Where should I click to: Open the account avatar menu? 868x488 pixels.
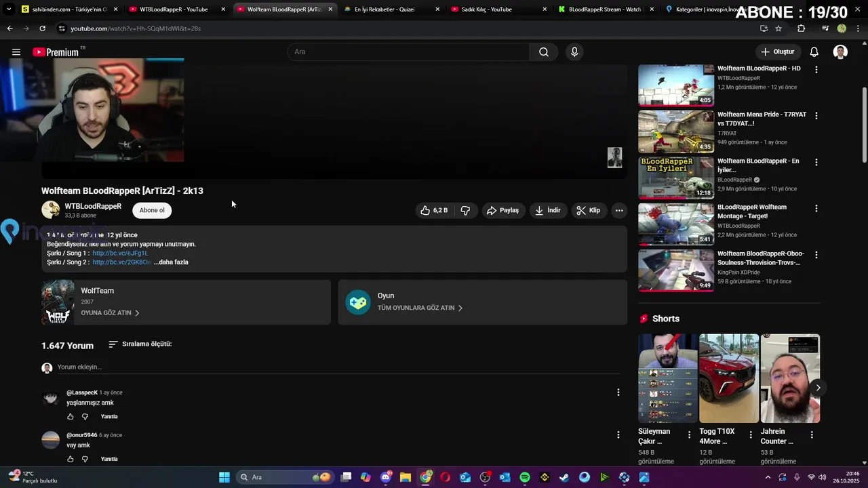(x=840, y=52)
